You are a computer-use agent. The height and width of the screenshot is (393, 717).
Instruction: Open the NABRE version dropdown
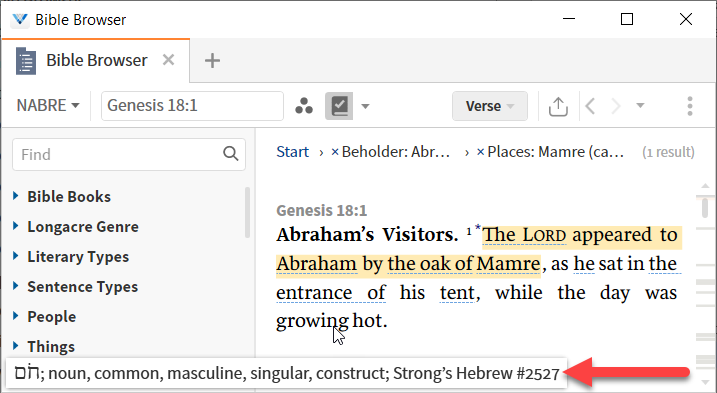click(x=48, y=106)
